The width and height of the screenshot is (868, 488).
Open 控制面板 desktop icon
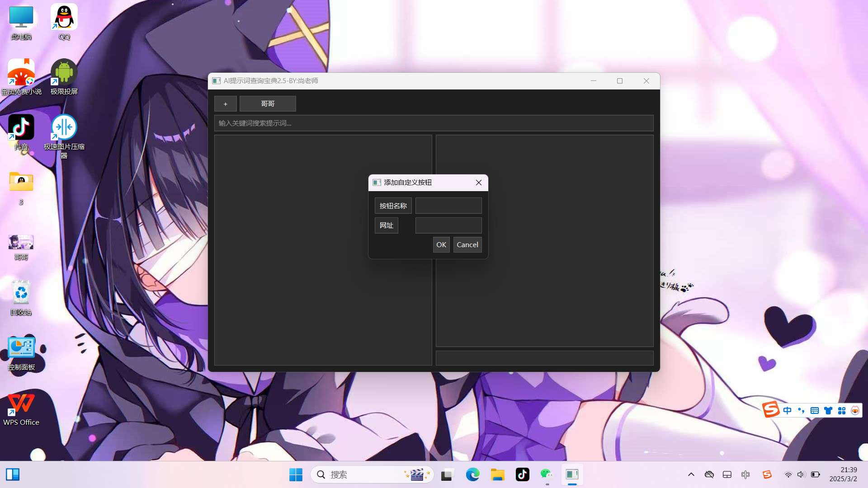point(21,353)
